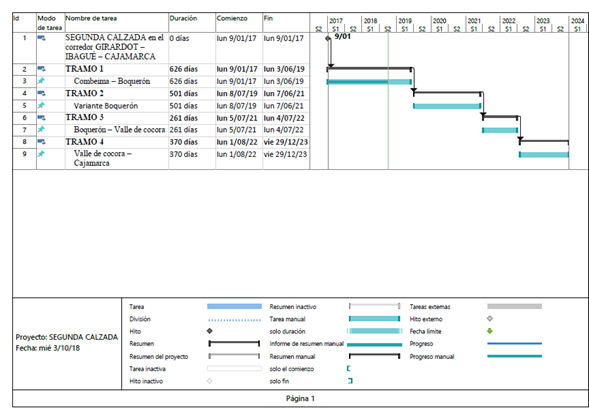
Task: Select the Nombre de tarea column header
Action: pos(91,18)
